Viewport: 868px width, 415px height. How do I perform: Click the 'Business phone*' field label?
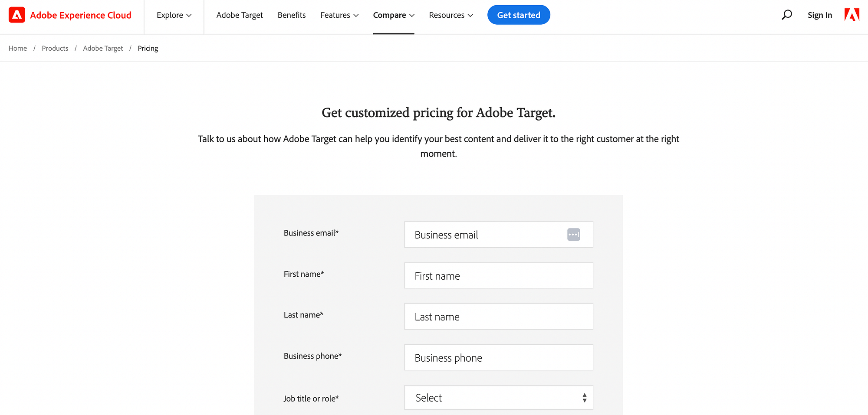click(x=312, y=356)
